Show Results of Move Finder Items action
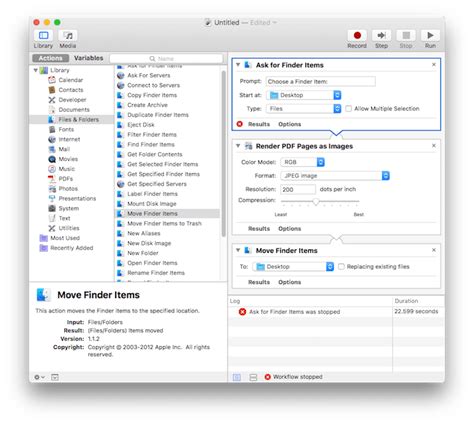 (259, 282)
